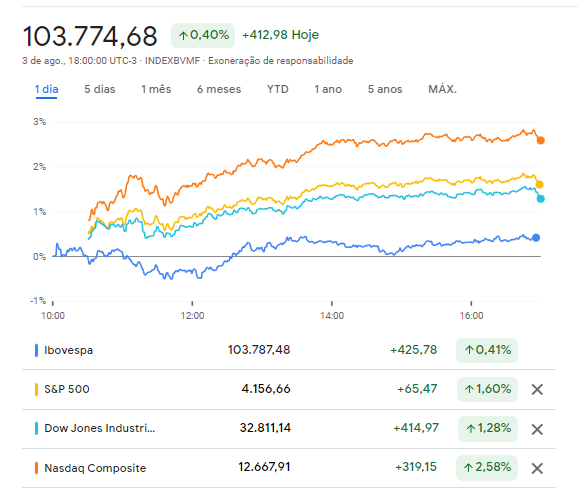Image resolution: width=578 pixels, height=496 pixels.
Task: Click the Ibovespa value 103.787,48
Action: coord(259,350)
